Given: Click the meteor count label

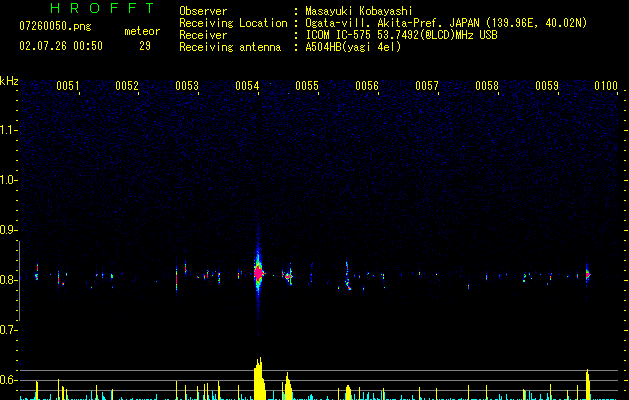Looking at the screenshot, I should (x=142, y=31).
